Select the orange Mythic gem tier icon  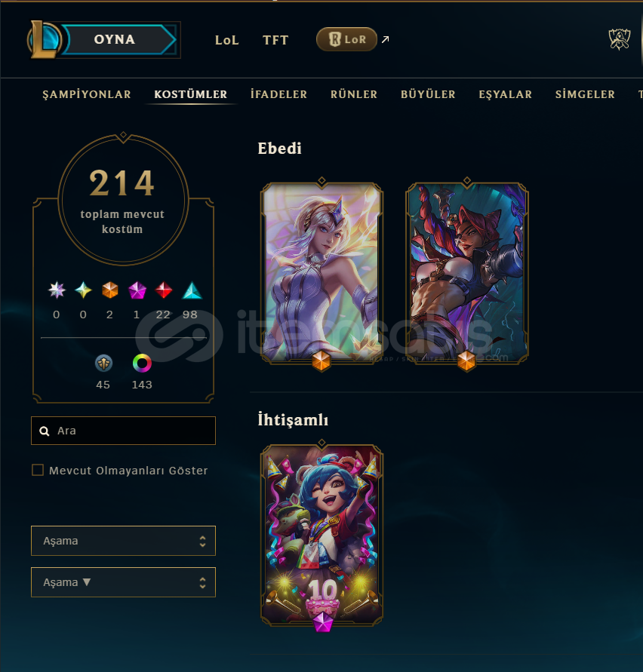pyautogui.click(x=110, y=290)
